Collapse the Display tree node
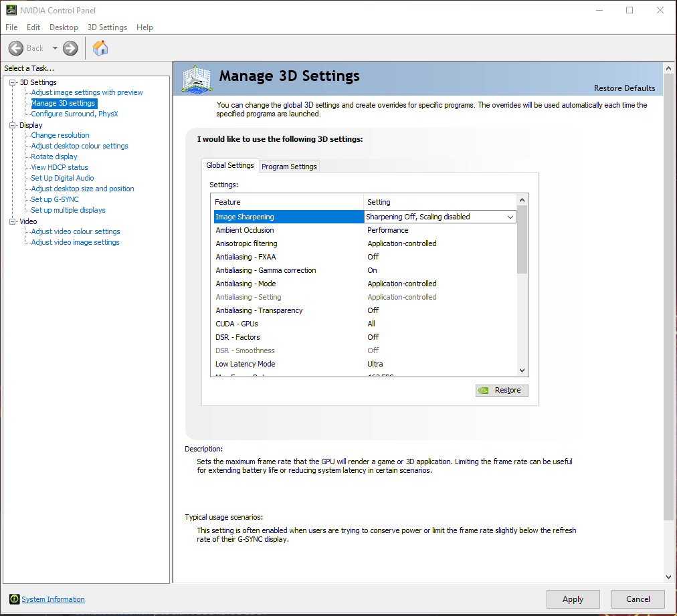 click(x=13, y=125)
